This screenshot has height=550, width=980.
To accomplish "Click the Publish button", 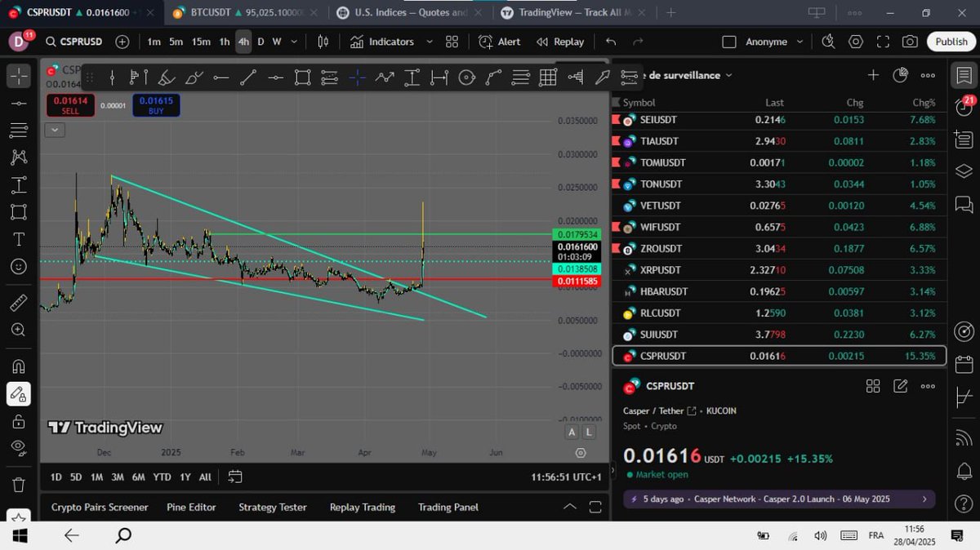I will (x=951, y=42).
